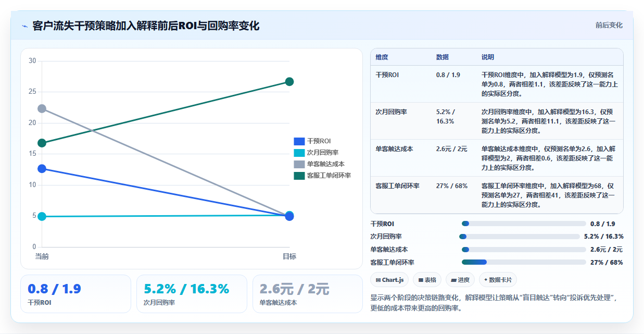Viewport: 644px width, 334px height.
Task: Click the 干预ROI legend label text
Action: point(319,141)
